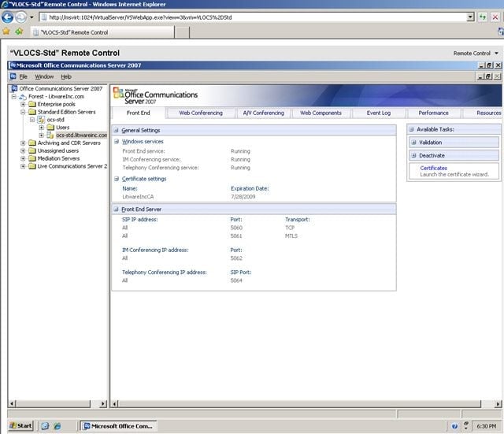Click the Users folder icon
This screenshot has width=504, height=434.
[50, 128]
